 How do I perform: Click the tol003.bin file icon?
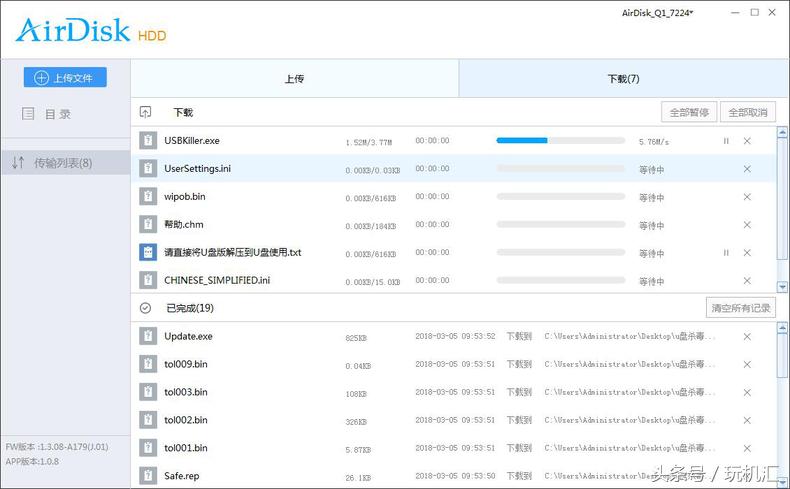[148, 392]
